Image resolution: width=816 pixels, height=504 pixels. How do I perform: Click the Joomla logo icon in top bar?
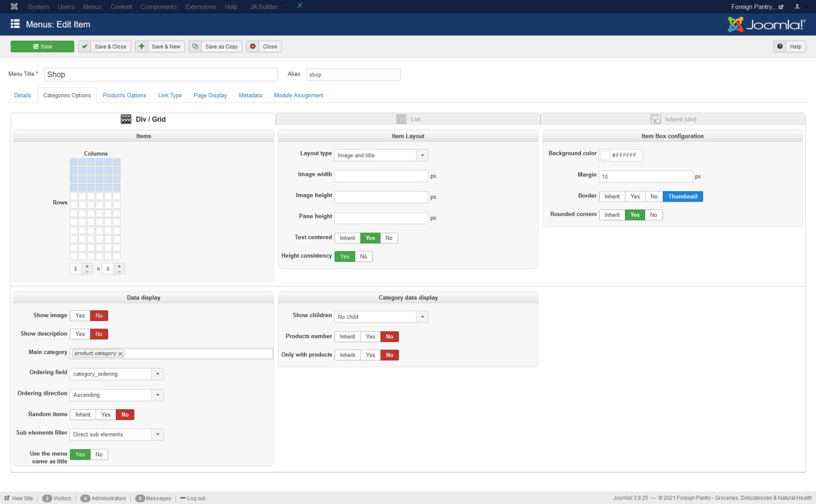point(14,7)
